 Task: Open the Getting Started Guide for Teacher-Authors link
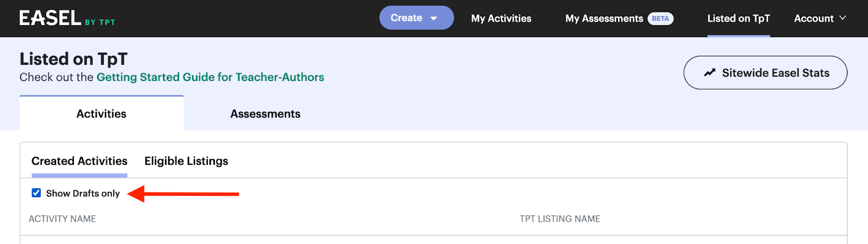(210, 77)
